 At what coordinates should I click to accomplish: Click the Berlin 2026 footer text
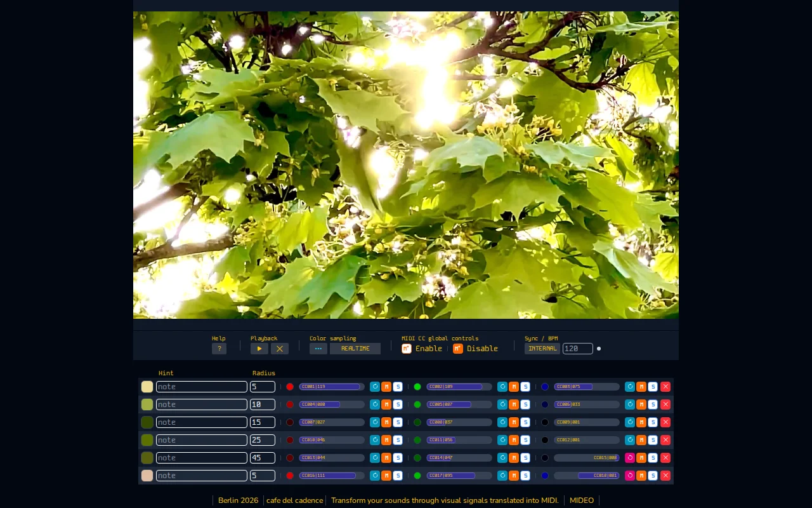pos(239,500)
